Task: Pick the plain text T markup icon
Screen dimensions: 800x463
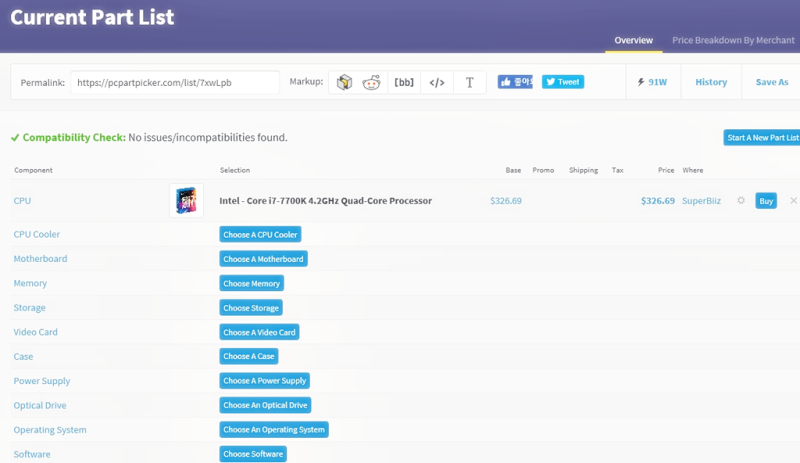Action: (x=469, y=82)
